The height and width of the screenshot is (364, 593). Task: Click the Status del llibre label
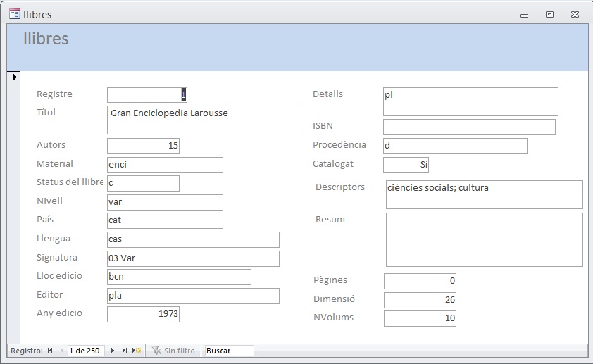(70, 182)
